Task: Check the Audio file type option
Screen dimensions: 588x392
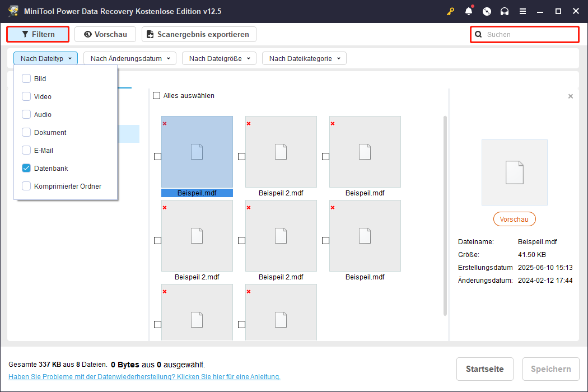Action: pos(26,114)
